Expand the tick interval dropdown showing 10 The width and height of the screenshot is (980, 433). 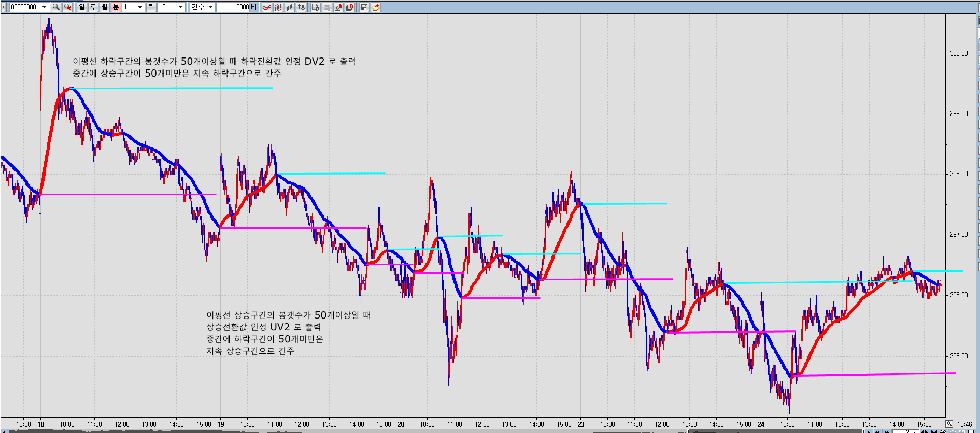coord(180,7)
